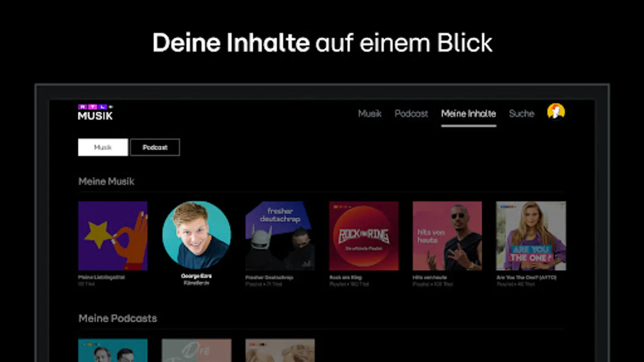Open the Suche tab

(x=522, y=114)
